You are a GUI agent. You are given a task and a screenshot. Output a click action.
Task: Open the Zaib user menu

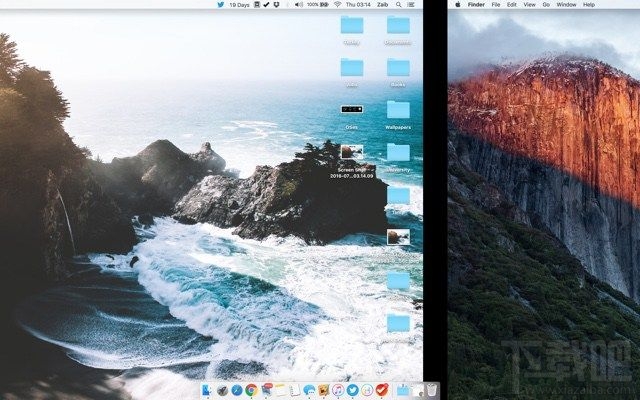(x=382, y=5)
